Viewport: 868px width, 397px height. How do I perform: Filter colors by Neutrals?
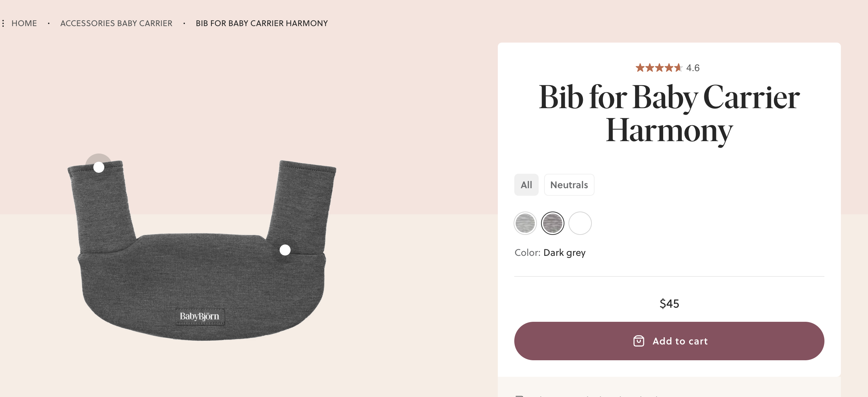(x=569, y=185)
